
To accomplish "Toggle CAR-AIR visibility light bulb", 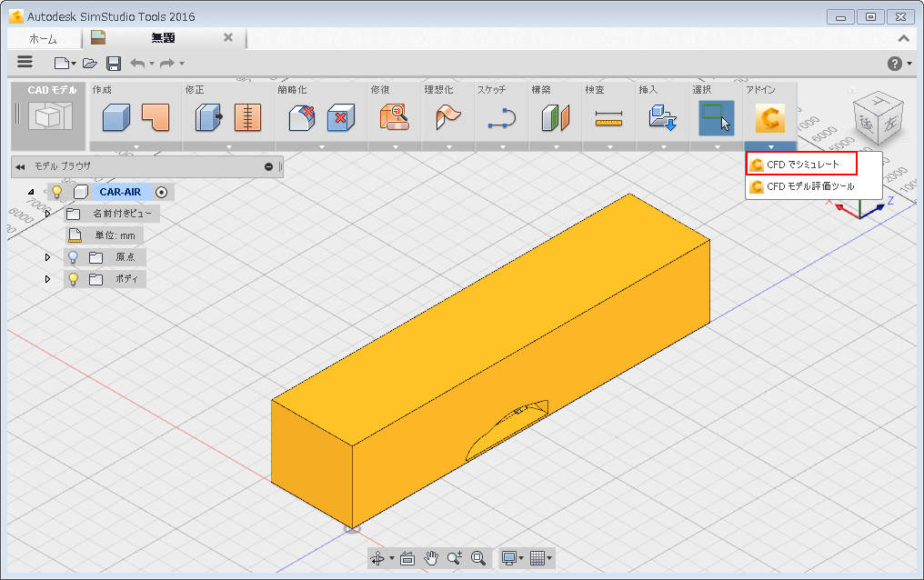I will point(56,192).
